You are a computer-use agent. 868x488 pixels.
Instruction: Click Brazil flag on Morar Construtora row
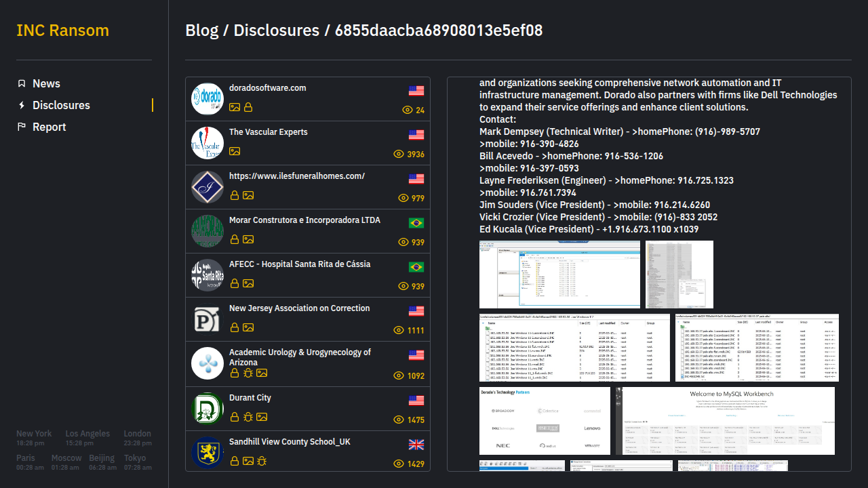(x=416, y=223)
